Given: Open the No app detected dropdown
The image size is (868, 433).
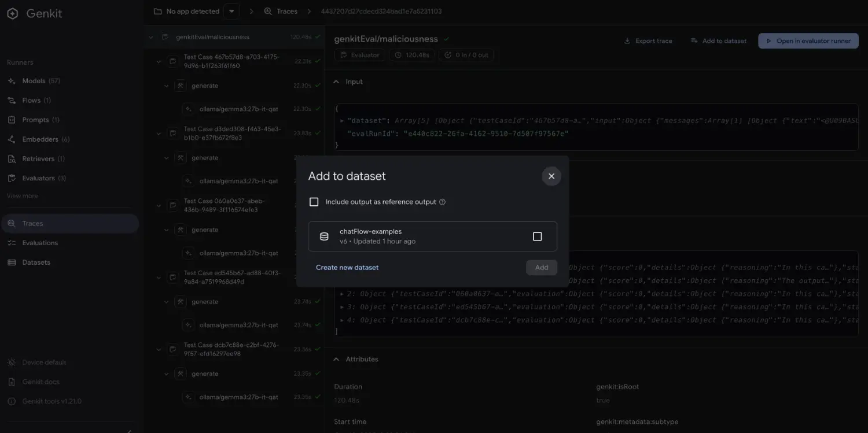Looking at the screenshot, I should (x=231, y=12).
